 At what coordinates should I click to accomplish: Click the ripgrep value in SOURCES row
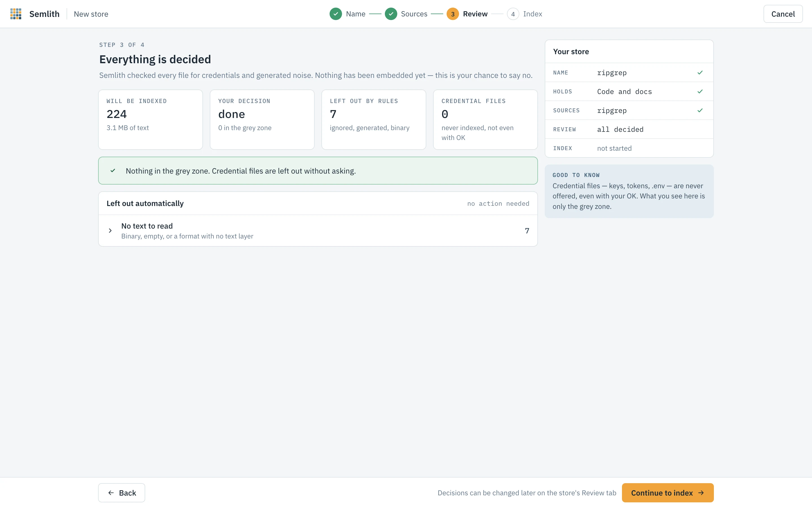point(612,111)
